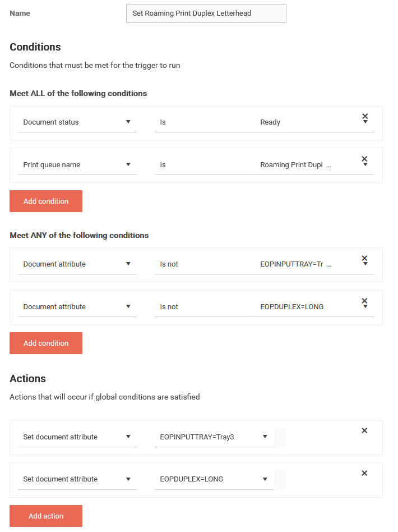Image resolution: width=398 pixels, height=532 pixels.
Task: Remove the EOPDUPLEX=LONG action
Action: pyautogui.click(x=364, y=473)
